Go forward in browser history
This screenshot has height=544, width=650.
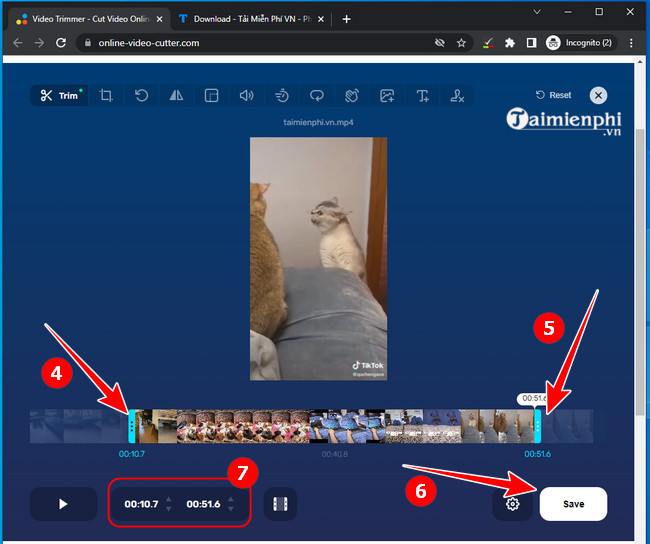39,43
